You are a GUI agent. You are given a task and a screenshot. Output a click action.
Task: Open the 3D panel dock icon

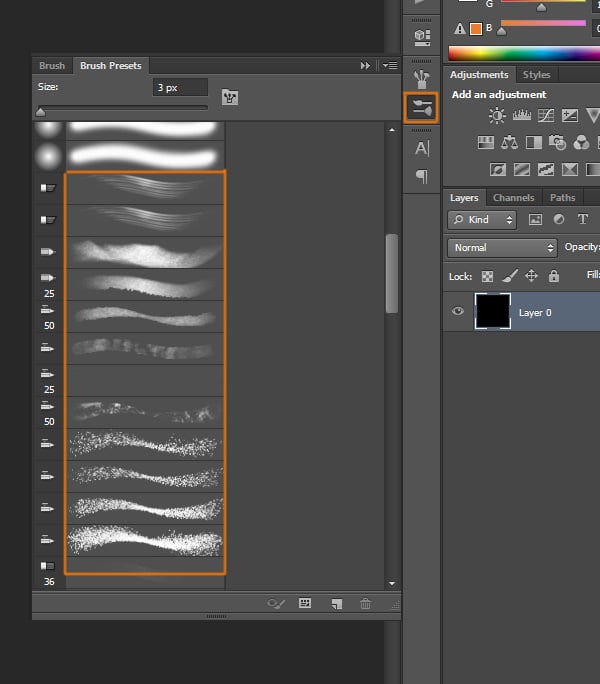click(422, 38)
